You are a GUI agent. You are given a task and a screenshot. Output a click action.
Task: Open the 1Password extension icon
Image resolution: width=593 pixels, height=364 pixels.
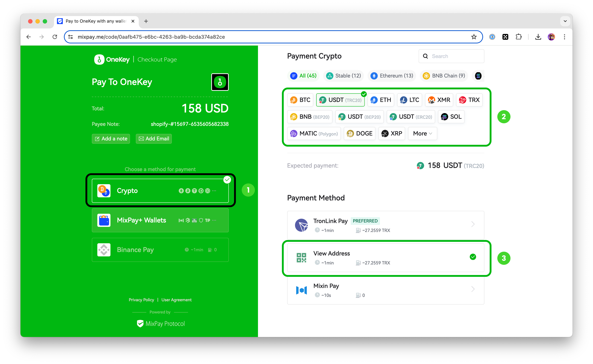[x=492, y=37]
